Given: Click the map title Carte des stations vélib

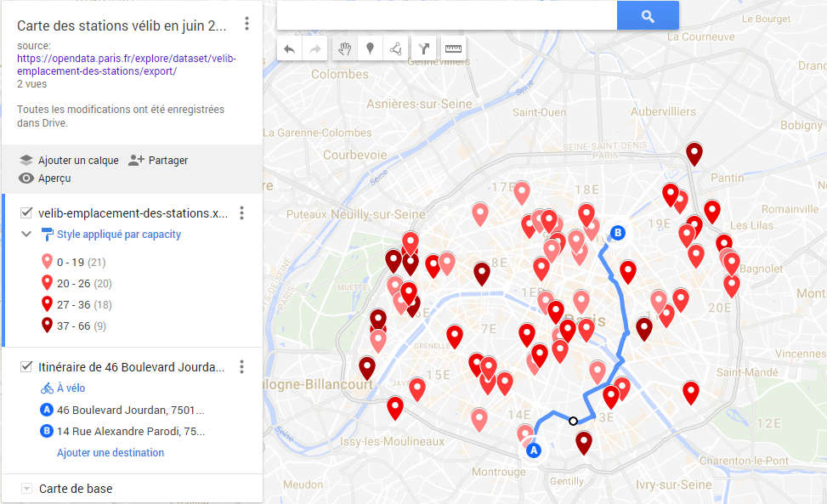Looking at the screenshot, I should pyautogui.click(x=122, y=25).
